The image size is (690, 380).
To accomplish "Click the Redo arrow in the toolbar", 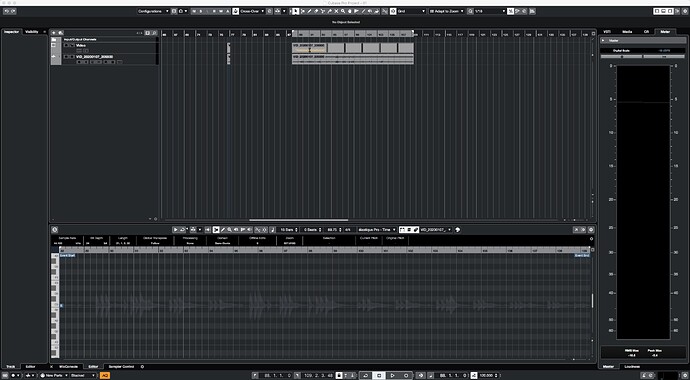I will click(13, 11).
